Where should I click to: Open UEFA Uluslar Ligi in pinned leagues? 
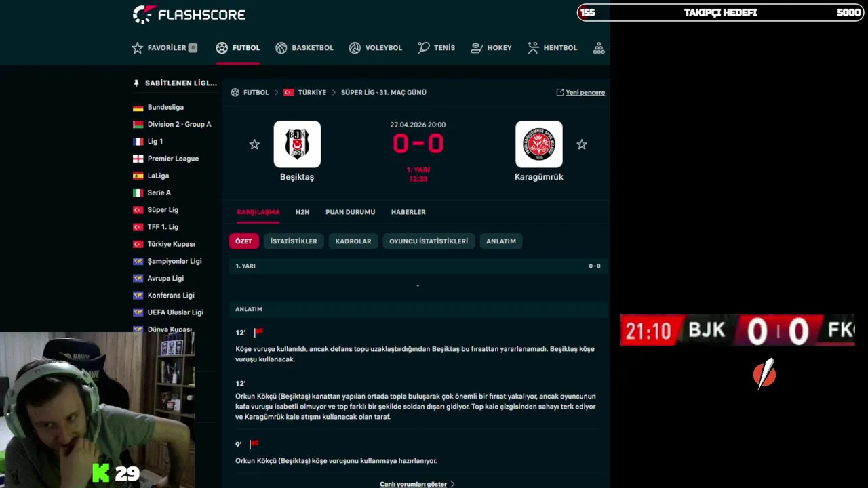tap(175, 312)
